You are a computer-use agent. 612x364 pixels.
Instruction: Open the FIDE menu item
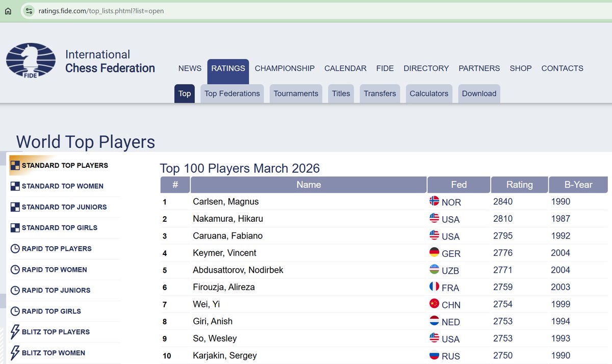click(x=385, y=68)
